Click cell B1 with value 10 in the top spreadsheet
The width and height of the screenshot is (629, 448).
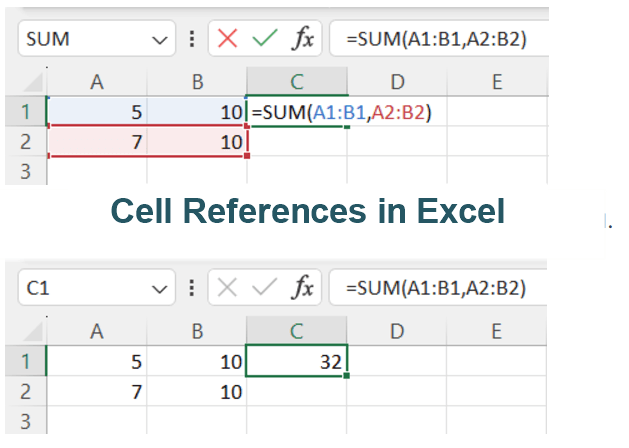pos(197,111)
